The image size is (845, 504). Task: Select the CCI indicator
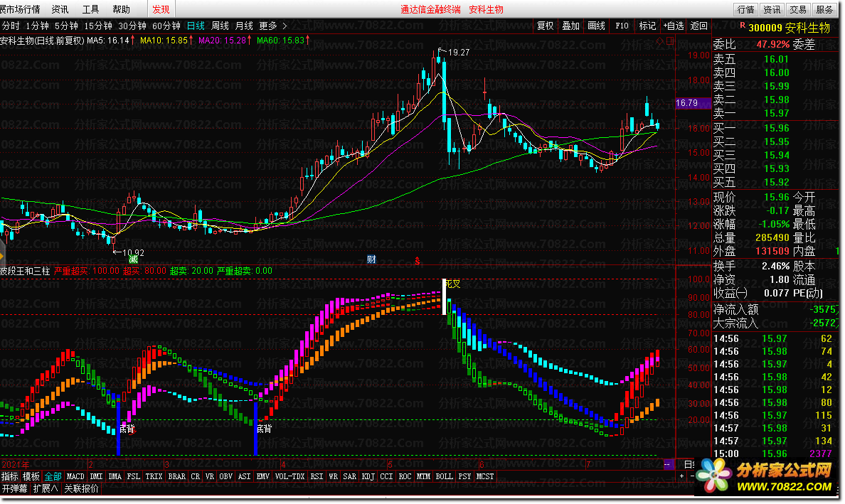pyautogui.click(x=386, y=476)
